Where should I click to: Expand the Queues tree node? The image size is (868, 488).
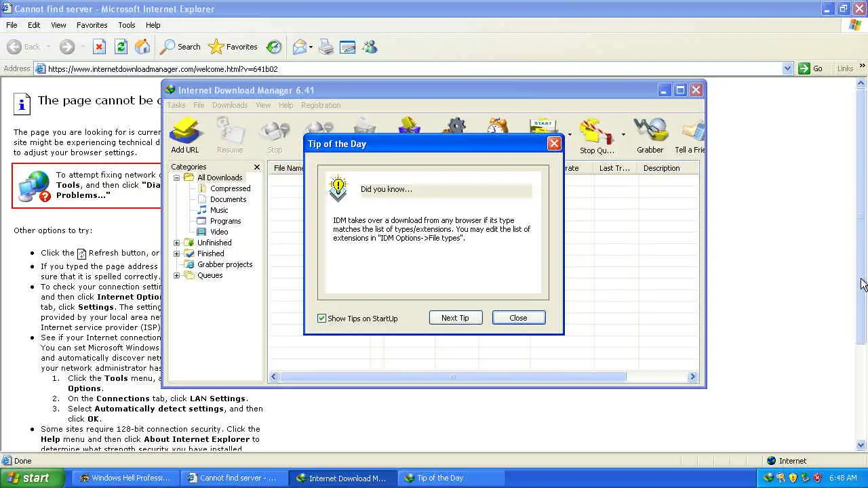pos(177,275)
